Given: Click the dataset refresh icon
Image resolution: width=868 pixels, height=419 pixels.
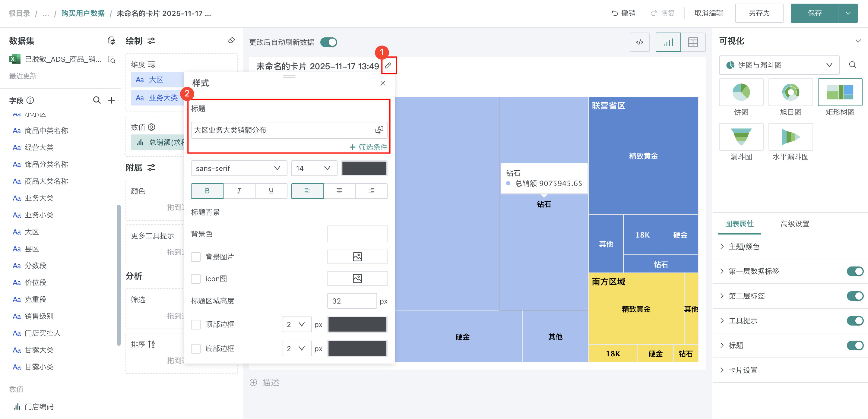Looking at the screenshot, I should (111, 41).
